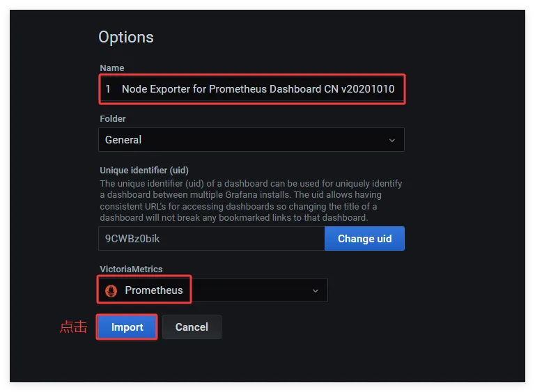Click the Name field label
The height and width of the screenshot is (392, 535).
[x=112, y=68]
